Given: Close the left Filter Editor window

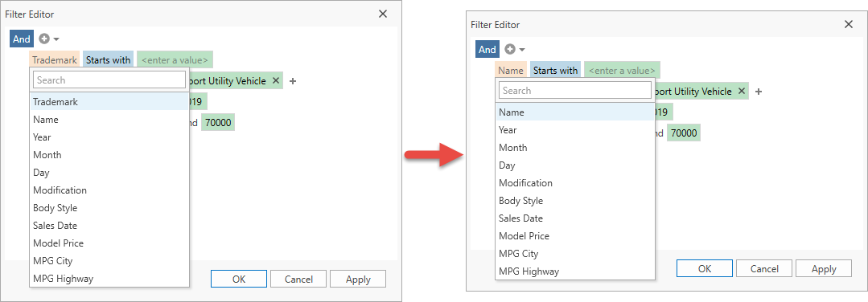Looking at the screenshot, I should pos(383,14).
